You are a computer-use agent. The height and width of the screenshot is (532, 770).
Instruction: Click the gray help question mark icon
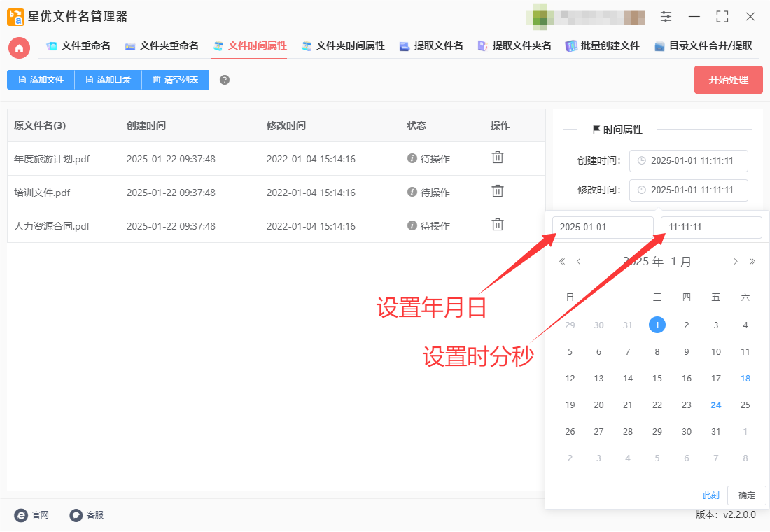[x=225, y=80]
